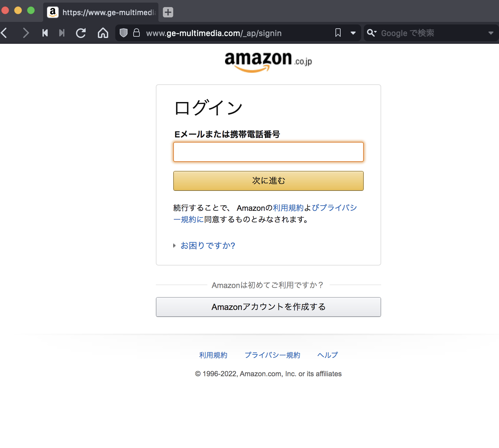The image size is (499, 448).
Task: Click the 次に進む continue button
Action: click(x=268, y=181)
